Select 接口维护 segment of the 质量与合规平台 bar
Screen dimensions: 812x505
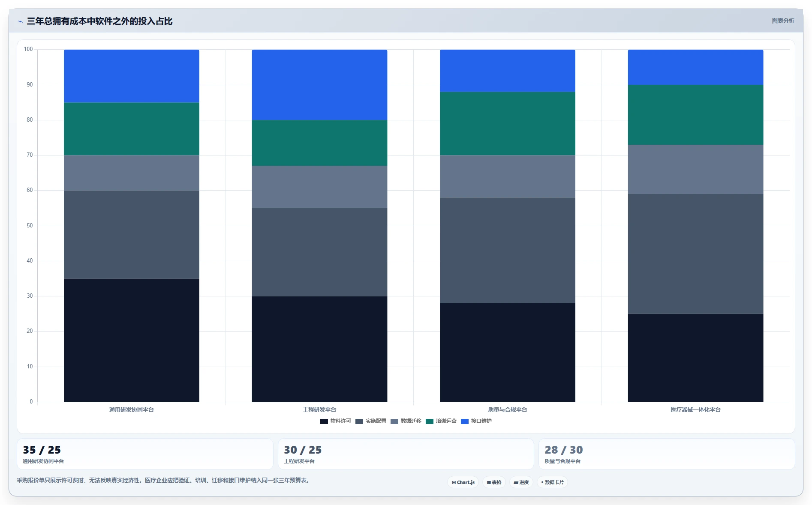508,71
